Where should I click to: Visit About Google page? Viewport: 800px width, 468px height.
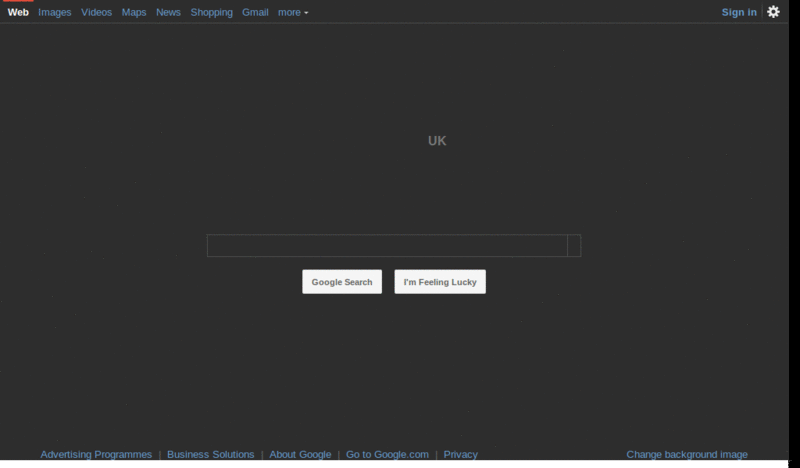click(x=300, y=454)
